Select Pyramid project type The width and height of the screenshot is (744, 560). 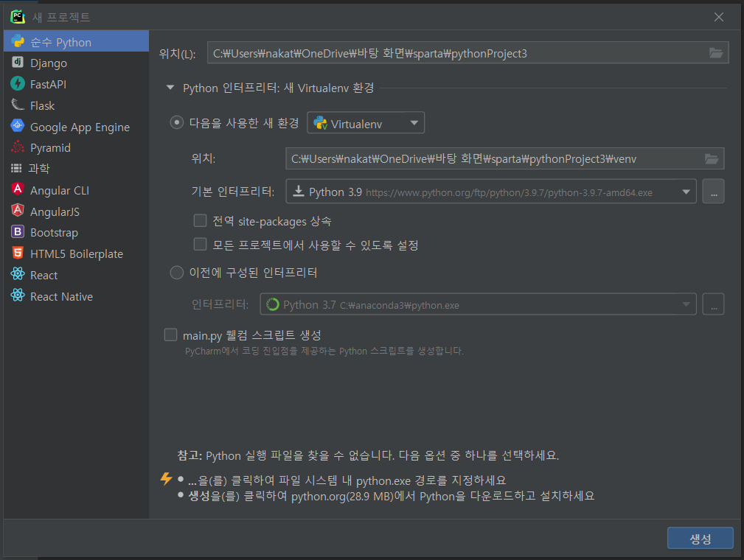coord(77,147)
